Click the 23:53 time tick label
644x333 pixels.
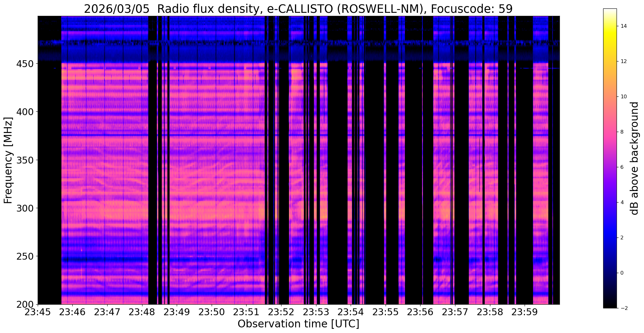pyautogui.click(x=316, y=312)
